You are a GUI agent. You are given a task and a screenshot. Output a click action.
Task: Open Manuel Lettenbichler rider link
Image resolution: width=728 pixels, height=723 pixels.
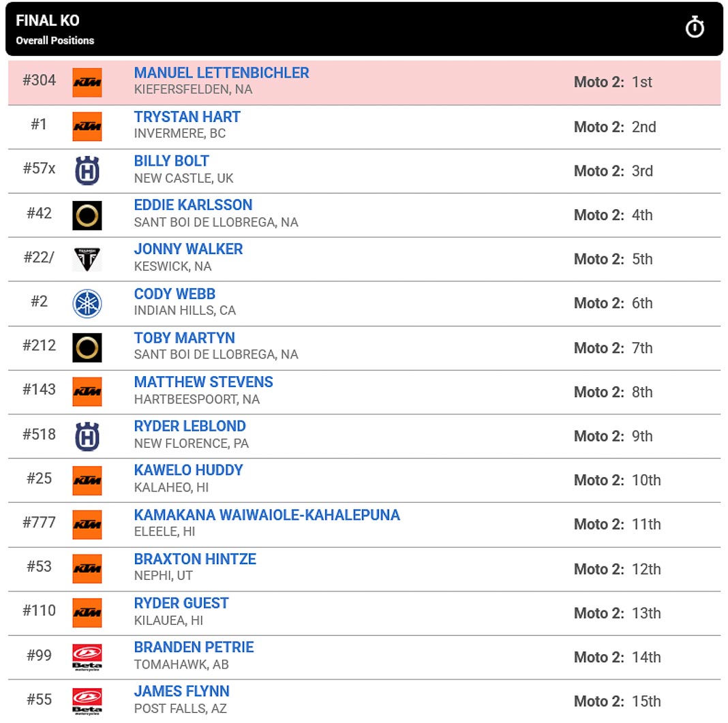point(222,73)
